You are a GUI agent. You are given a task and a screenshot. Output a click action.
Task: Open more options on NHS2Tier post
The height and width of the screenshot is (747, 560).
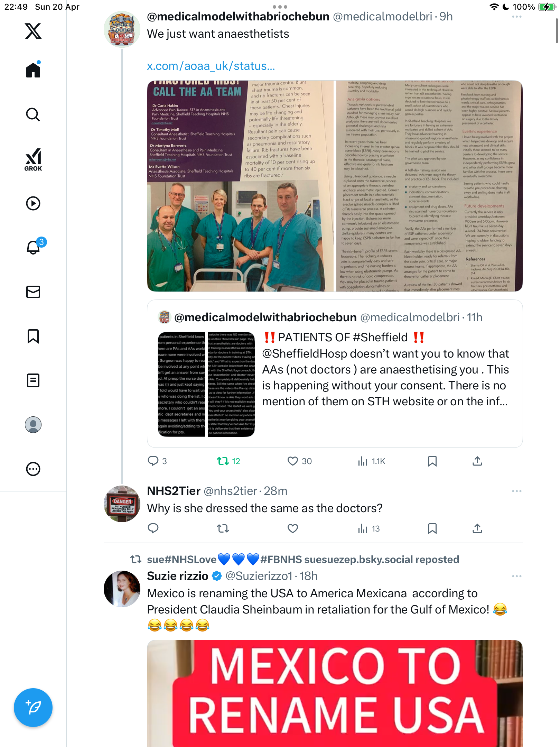(x=516, y=491)
